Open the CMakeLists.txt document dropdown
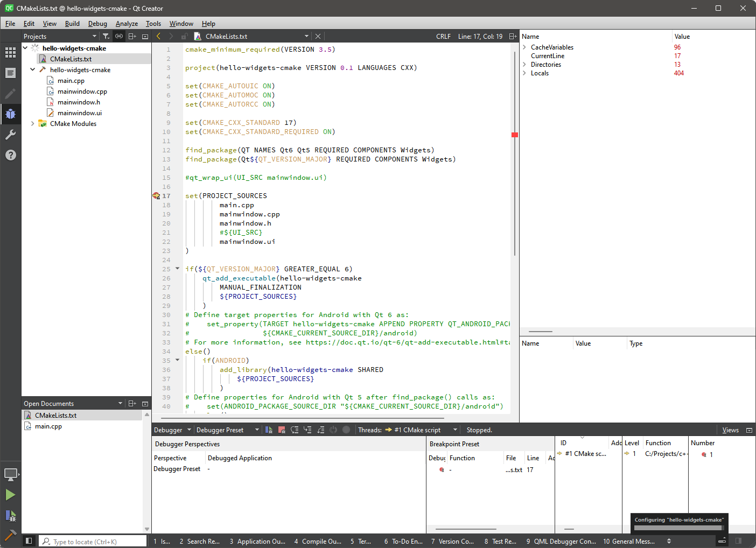 [251, 36]
